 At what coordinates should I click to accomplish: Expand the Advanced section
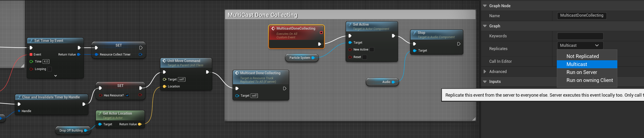485,71
